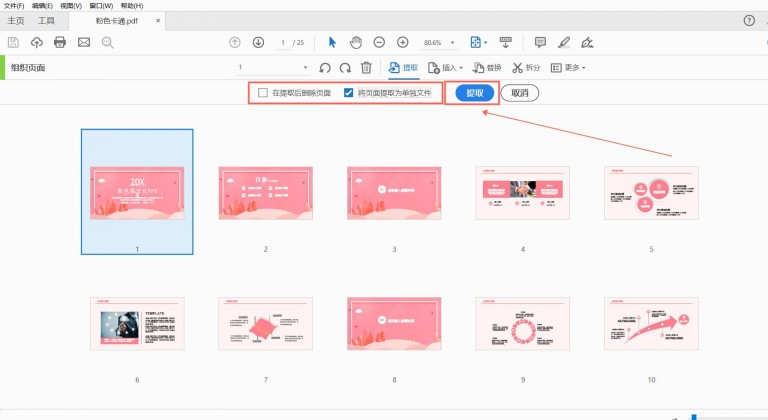Expand the 插入 dropdown menu
Image resolution: width=768 pixels, height=420 pixels.
click(445, 68)
